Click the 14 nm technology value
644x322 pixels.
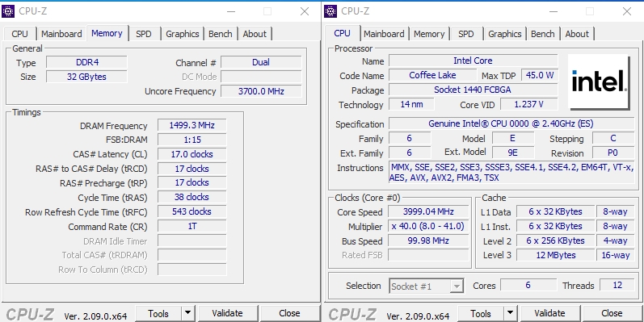click(411, 104)
